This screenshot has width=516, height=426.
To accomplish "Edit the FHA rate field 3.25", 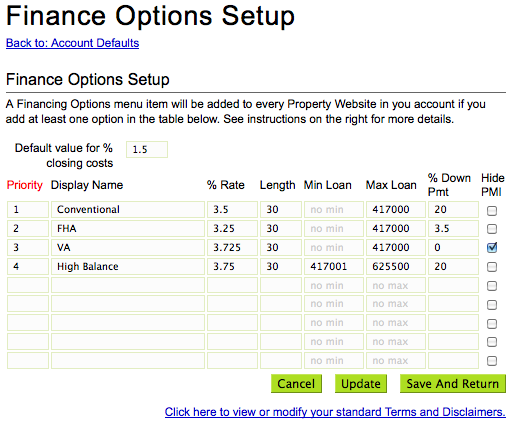I will (232, 229).
